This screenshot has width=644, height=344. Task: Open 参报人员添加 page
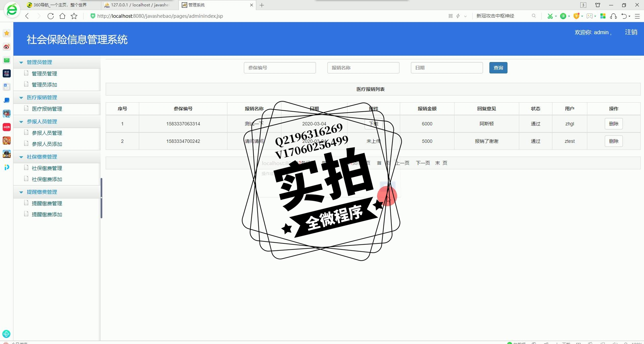click(x=47, y=144)
